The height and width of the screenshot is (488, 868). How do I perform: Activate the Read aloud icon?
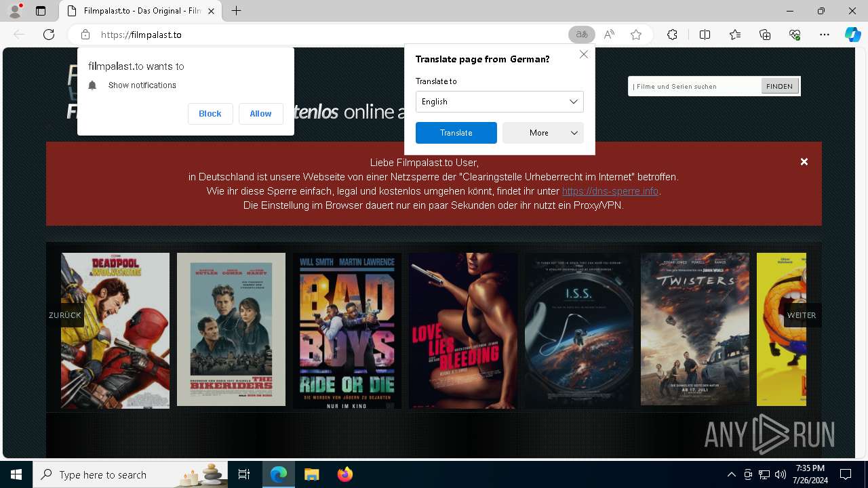(609, 35)
